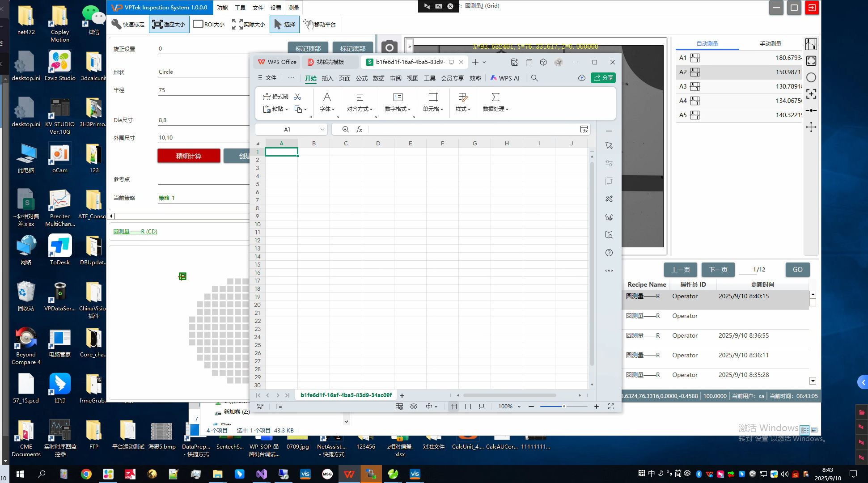The width and height of the screenshot is (868, 483).
Task: Switch to the 手动测量 tab
Action: click(x=770, y=43)
